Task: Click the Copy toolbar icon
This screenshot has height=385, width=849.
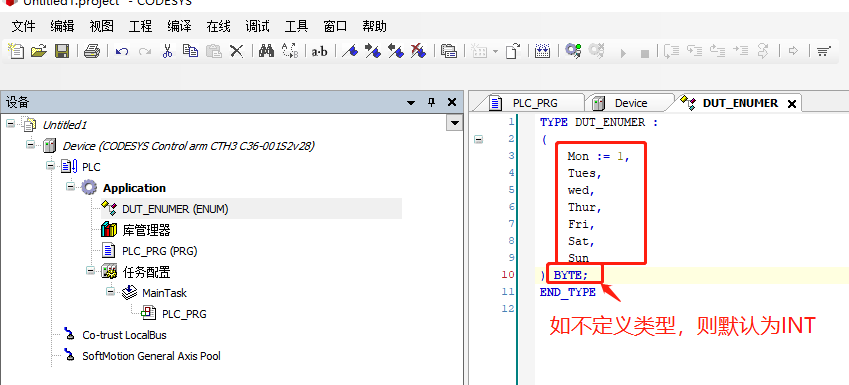Action: [190, 51]
